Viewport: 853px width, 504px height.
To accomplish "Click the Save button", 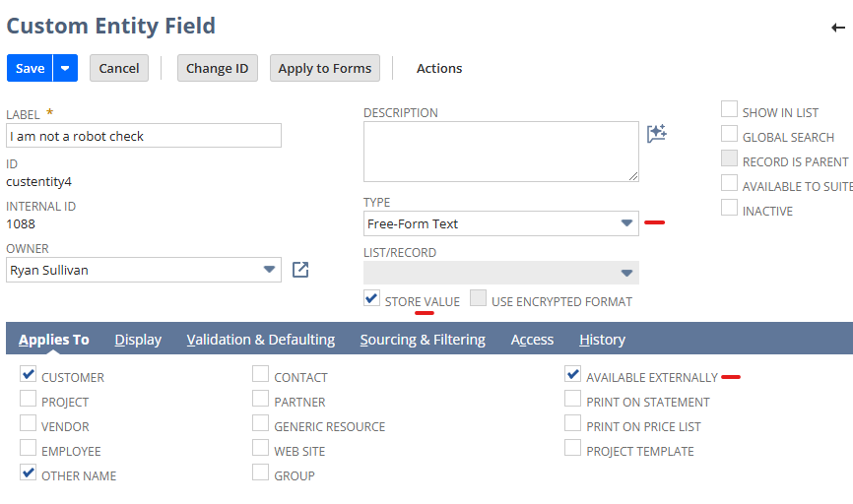I will (x=30, y=68).
